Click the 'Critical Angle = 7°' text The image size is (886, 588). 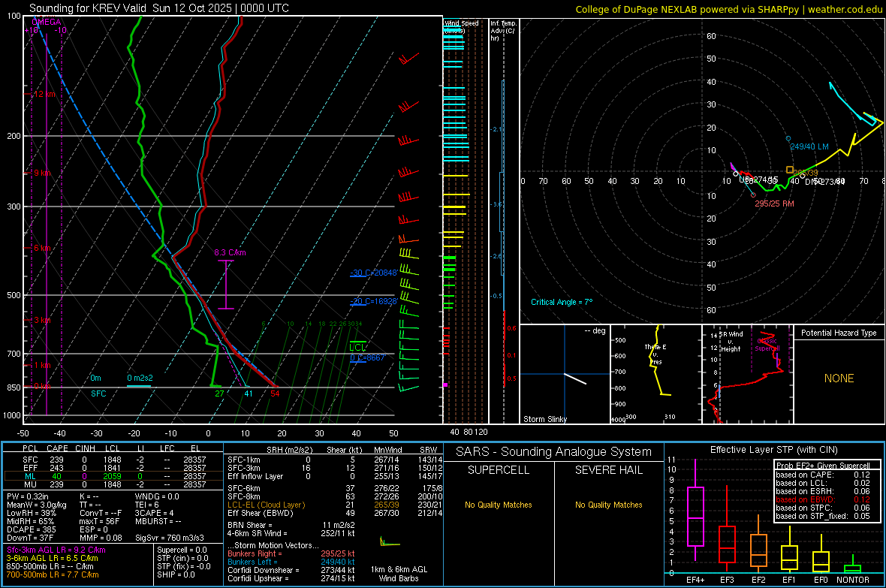coord(562,302)
